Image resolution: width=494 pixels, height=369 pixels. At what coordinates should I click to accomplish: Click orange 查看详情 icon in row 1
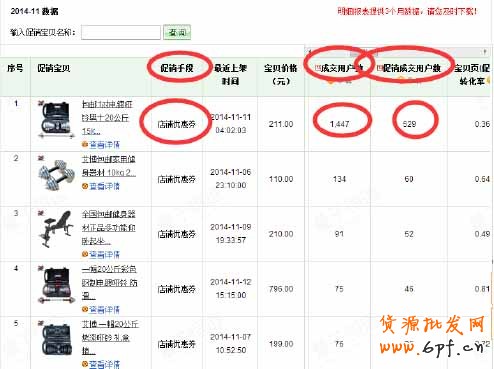(x=85, y=144)
